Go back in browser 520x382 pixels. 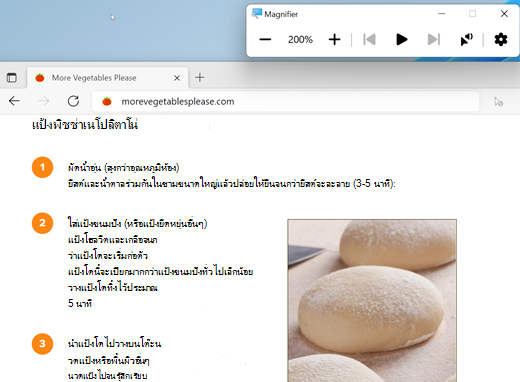pyautogui.click(x=14, y=101)
